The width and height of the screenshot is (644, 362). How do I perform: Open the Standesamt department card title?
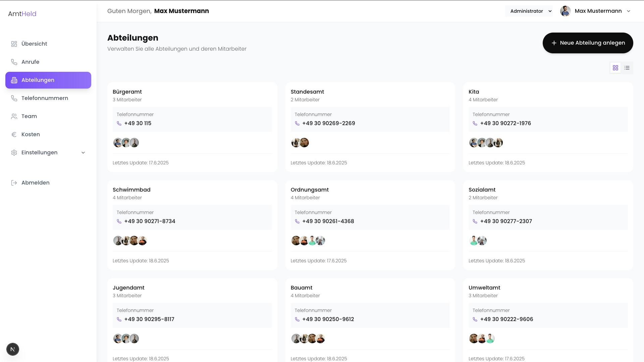307,92
